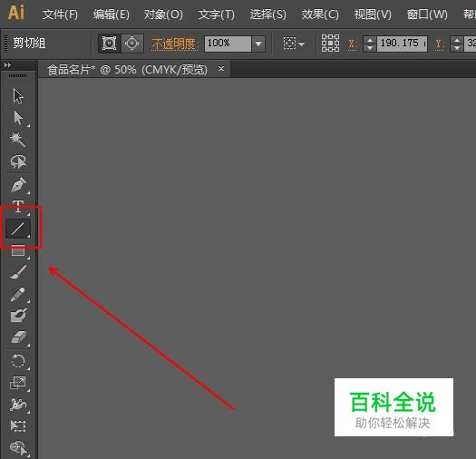The image size is (476, 459).
Task: Select the Magic Wand tool
Action: tap(17, 140)
